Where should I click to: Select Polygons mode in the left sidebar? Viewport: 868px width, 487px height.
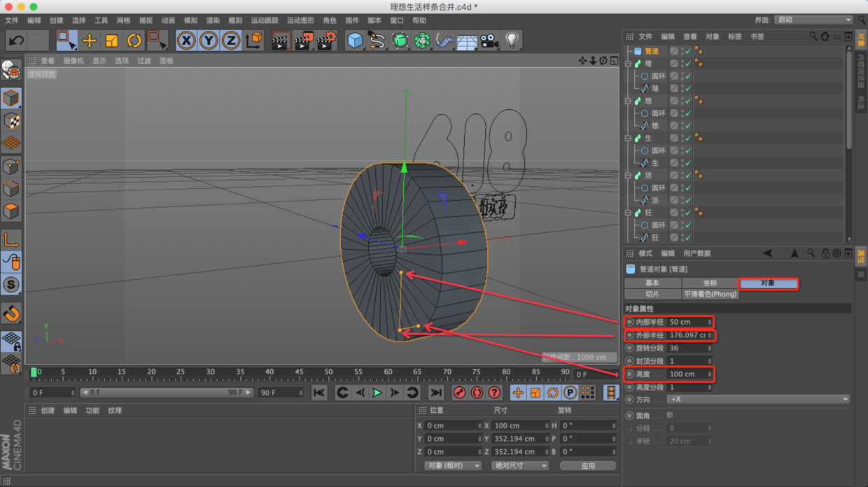tap(11, 211)
